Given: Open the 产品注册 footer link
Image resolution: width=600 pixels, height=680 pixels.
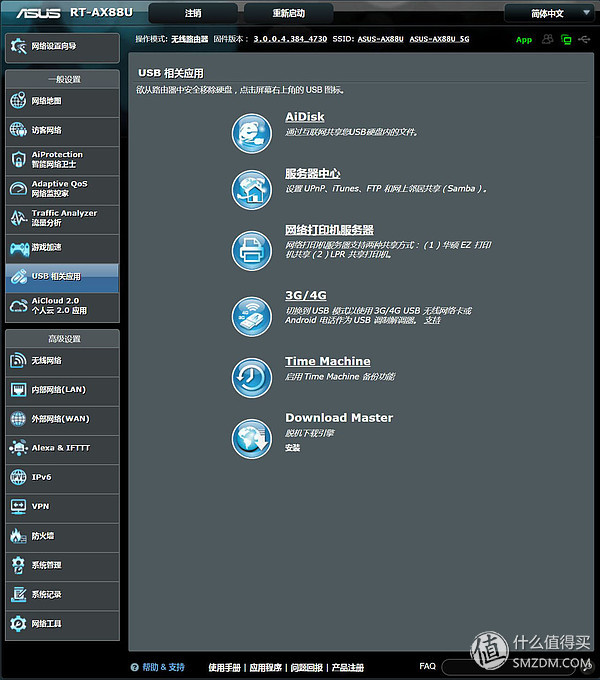Looking at the screenshot, I should coord(348,667).
